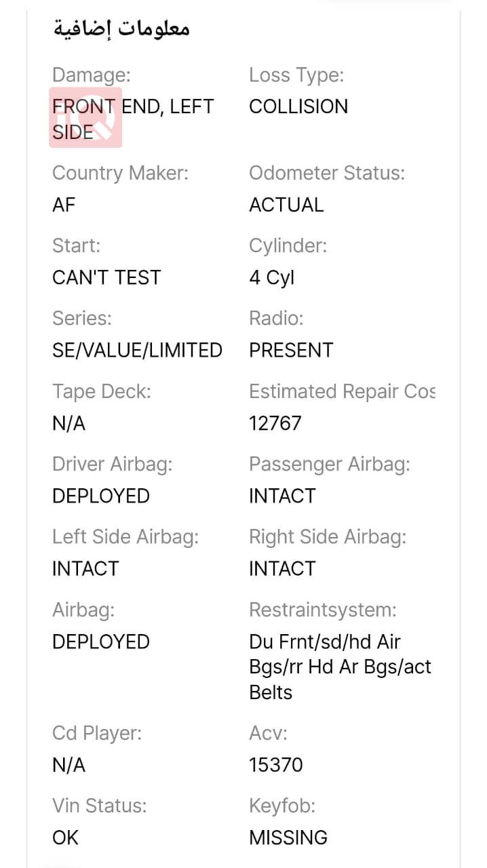
Task: Click the Driver Airbag DEPLOYED value
Action: [101, 496]
